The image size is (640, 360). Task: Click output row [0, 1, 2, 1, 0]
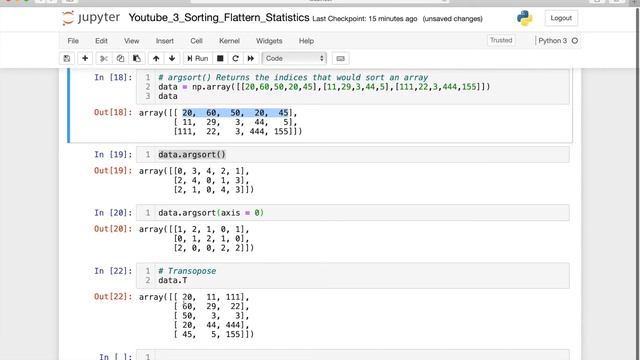pos(211,238)
